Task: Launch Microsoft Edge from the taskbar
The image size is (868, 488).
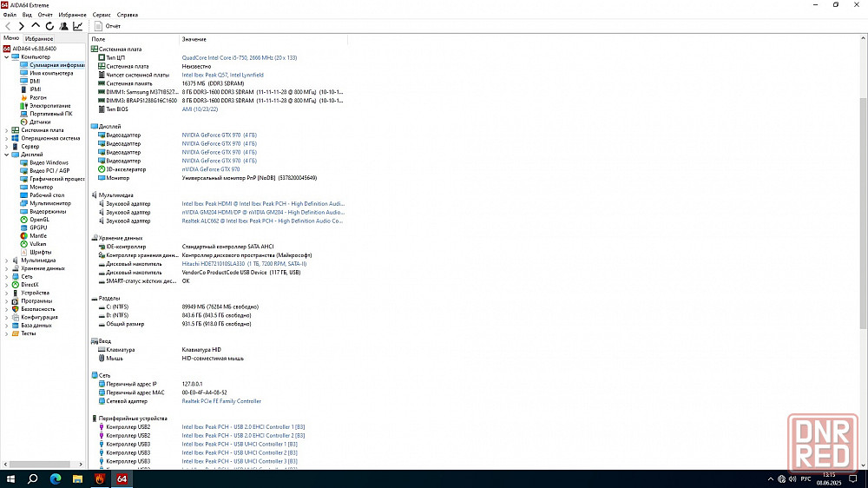Action: click(56, 478)
